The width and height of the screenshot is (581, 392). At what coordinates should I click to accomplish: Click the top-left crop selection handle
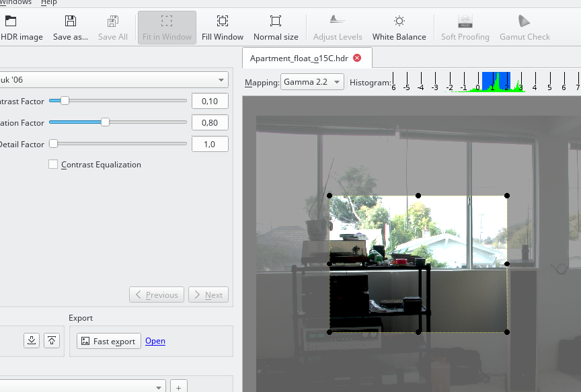330,196
